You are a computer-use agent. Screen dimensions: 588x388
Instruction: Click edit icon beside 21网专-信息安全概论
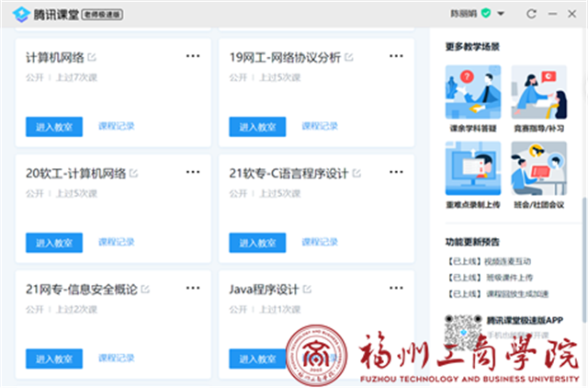(x=145, y=290)
